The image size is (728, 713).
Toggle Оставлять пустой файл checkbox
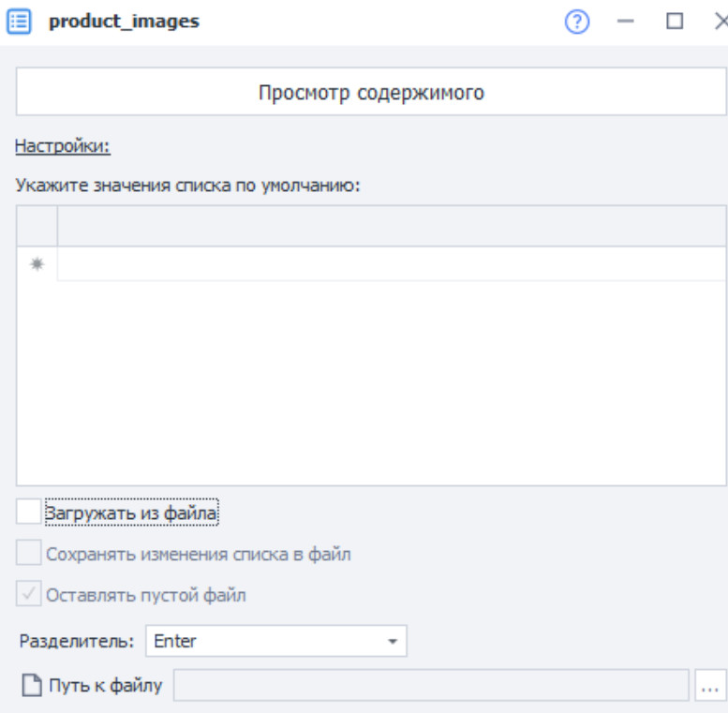tap(29, 595)
